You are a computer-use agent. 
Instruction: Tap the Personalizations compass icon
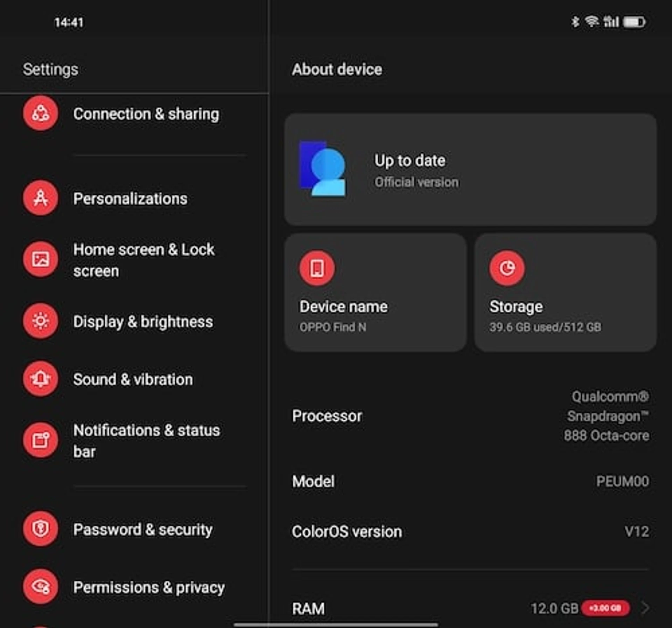pyautogui.click(x=41, y=198)
